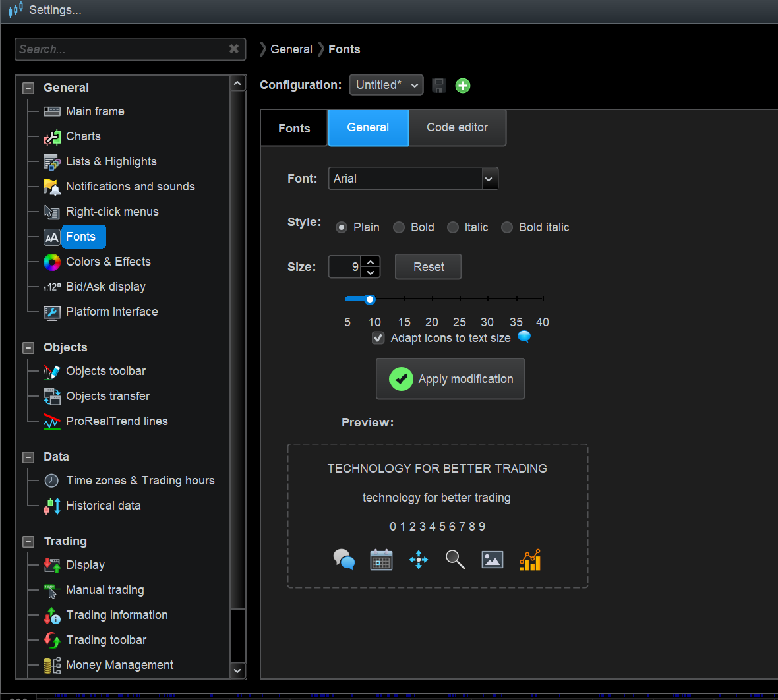Click the magnifier preview icon
The height and width of the screenshot is (700, 778).
coord(455,560)
